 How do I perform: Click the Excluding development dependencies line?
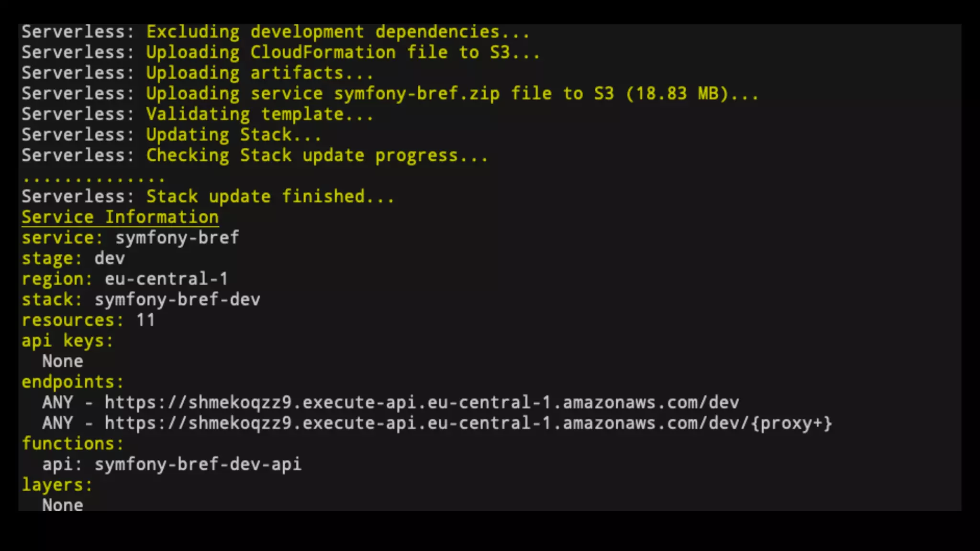pos(276,32)
